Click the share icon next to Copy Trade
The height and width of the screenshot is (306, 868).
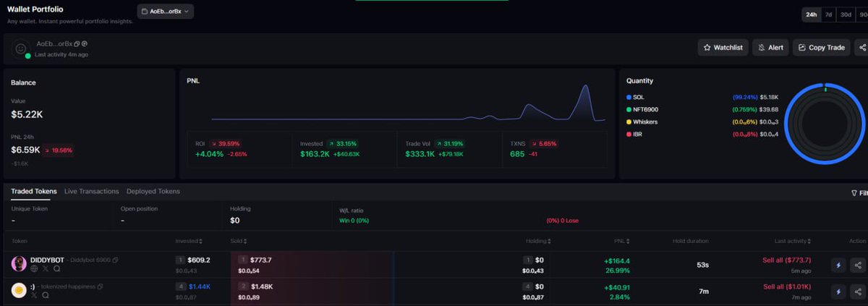861,47
